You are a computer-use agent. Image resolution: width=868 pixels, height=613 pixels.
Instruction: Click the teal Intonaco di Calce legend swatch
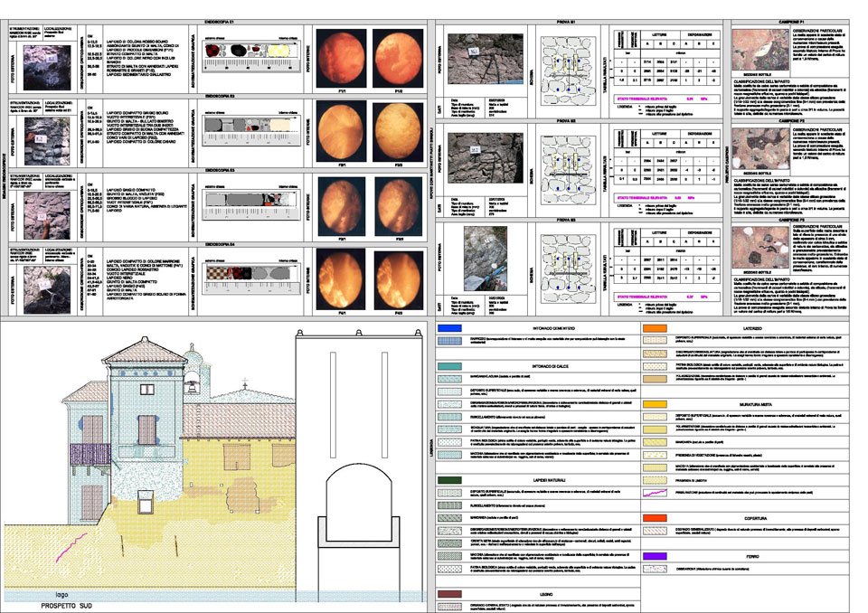(x=449, y=366)
